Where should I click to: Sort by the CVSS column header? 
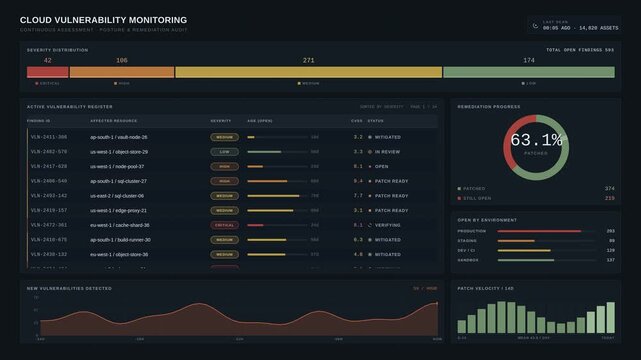coord(356,121)
